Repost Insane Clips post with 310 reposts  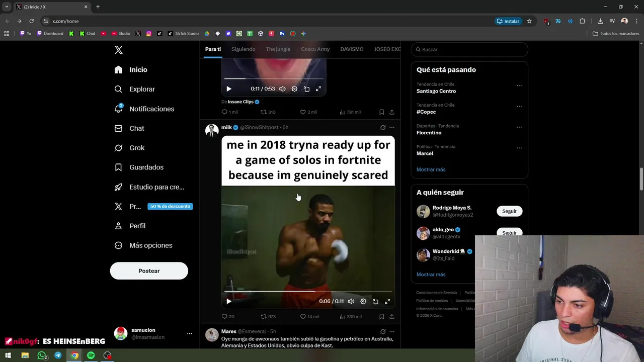[268, 112]
